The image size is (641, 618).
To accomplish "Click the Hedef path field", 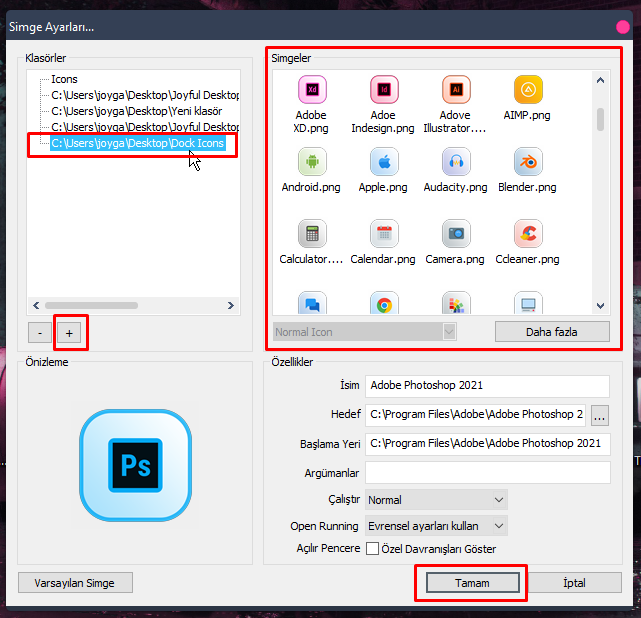I will [x=475, y=415].
